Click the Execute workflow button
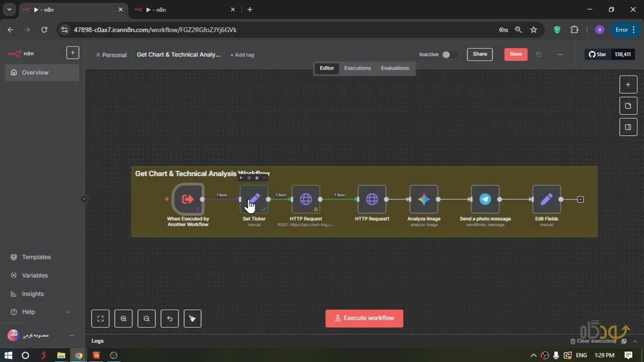 point(364,318)
